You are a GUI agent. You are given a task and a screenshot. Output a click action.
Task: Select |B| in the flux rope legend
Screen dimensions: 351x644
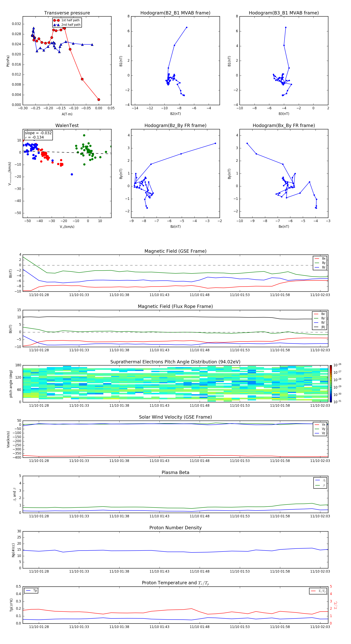pos(320,327)
